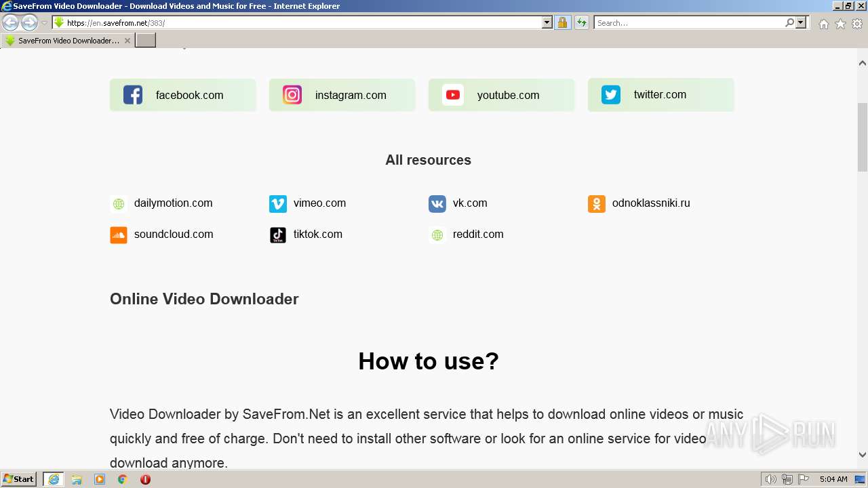
Task: Click the Vimeo logo icon
Action: (278, 204)
